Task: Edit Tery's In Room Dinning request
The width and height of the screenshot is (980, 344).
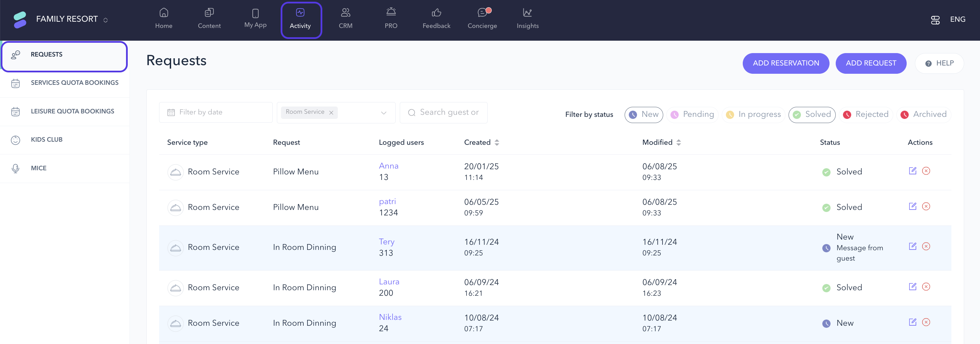Action: click(912, 246)
